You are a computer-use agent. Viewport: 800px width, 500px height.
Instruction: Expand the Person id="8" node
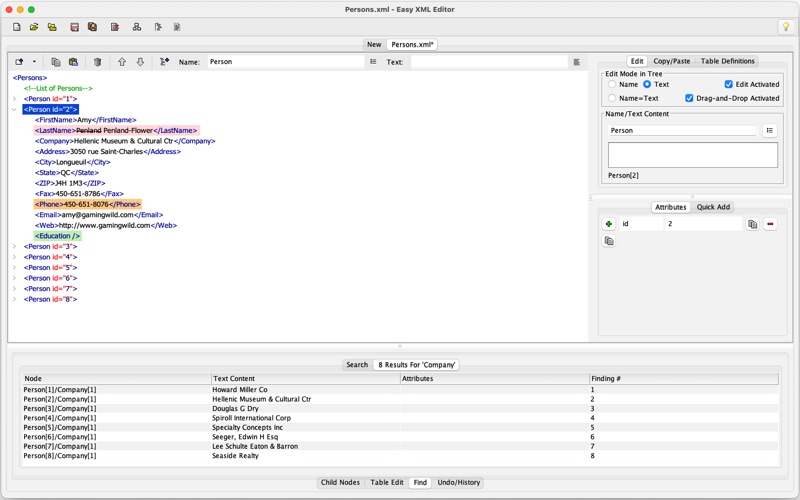pyautogui.click(x=14, y=299)
